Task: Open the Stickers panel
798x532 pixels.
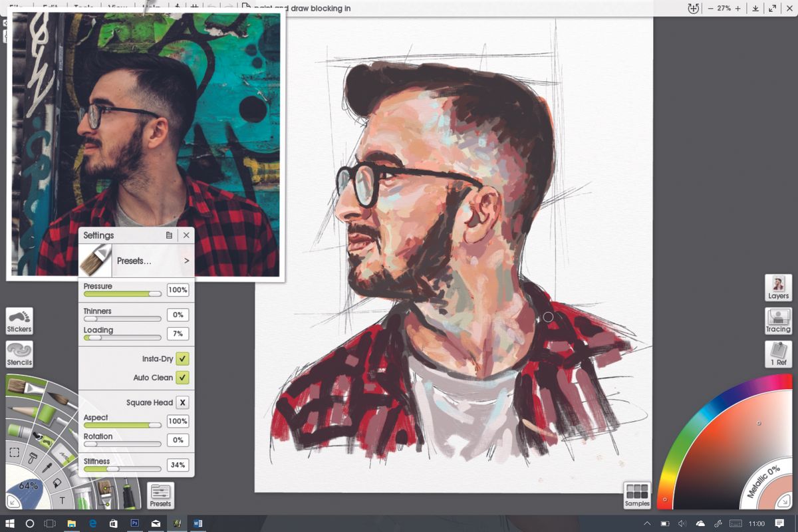Action: (19, 321)
